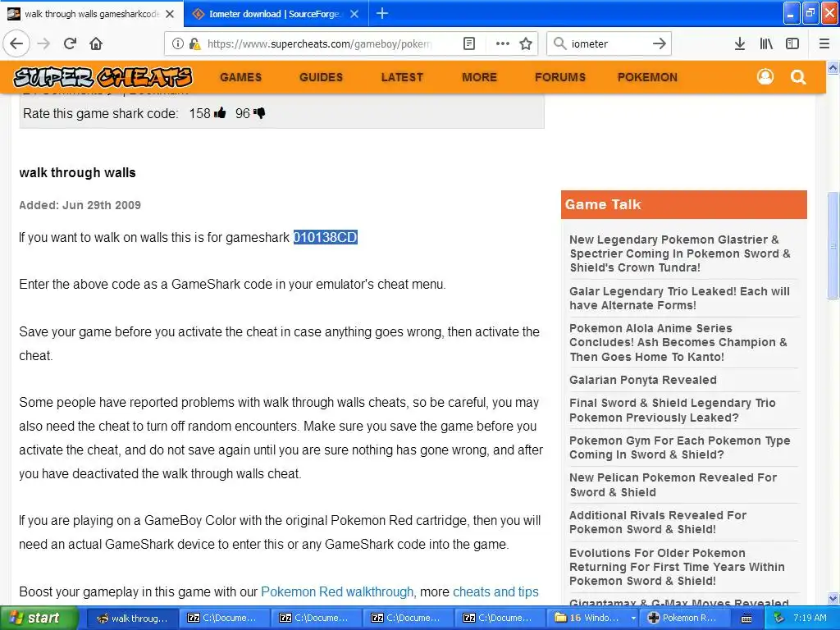The image size is (840, 630).
Task: Open the library icon
Action: (767, 43)
